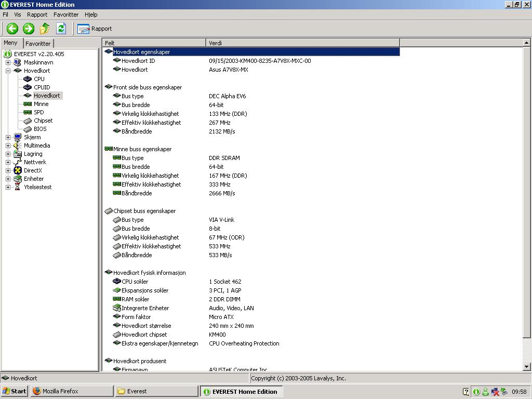Open the Rapport menu in menu bar
Screen dimensions: 532x399
pos(37,15)
